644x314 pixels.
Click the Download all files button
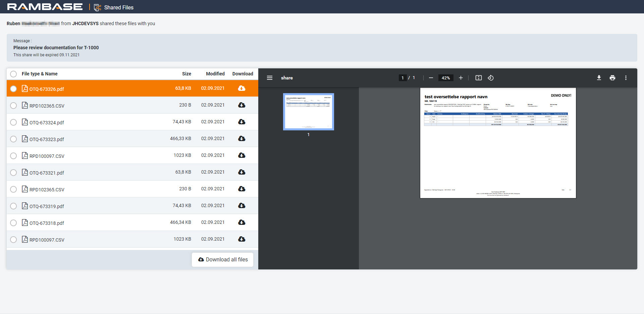tap(223, 260)
